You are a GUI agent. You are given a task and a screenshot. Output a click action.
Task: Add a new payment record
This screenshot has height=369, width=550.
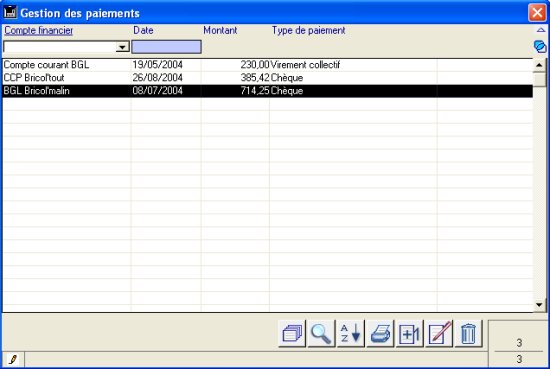410,334
